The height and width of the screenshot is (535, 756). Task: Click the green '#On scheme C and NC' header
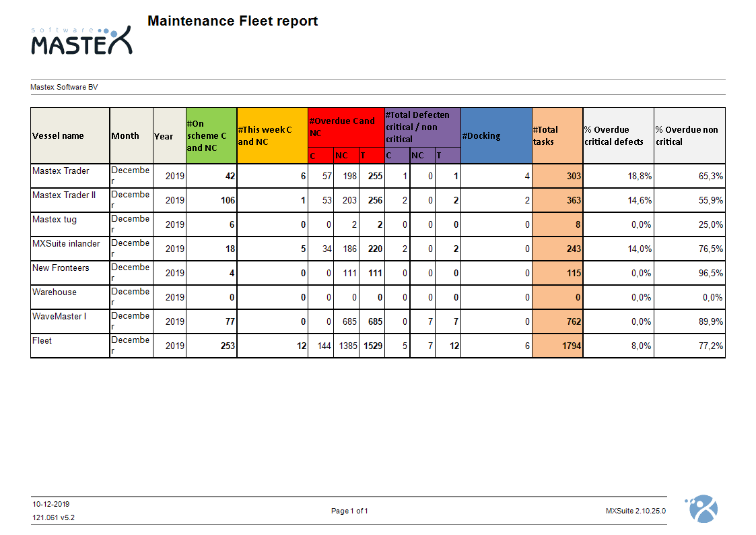click(x=211, y=135)
